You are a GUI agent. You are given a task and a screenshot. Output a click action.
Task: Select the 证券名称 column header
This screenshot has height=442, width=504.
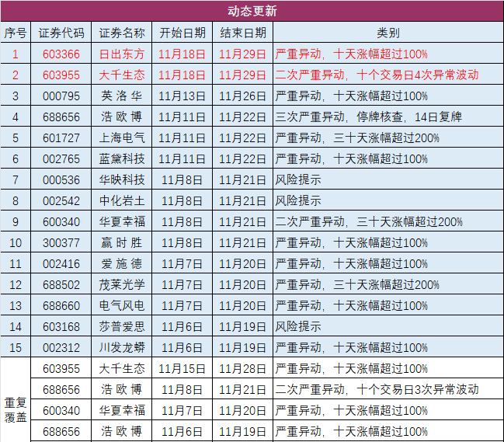click(x=121, y=33)
